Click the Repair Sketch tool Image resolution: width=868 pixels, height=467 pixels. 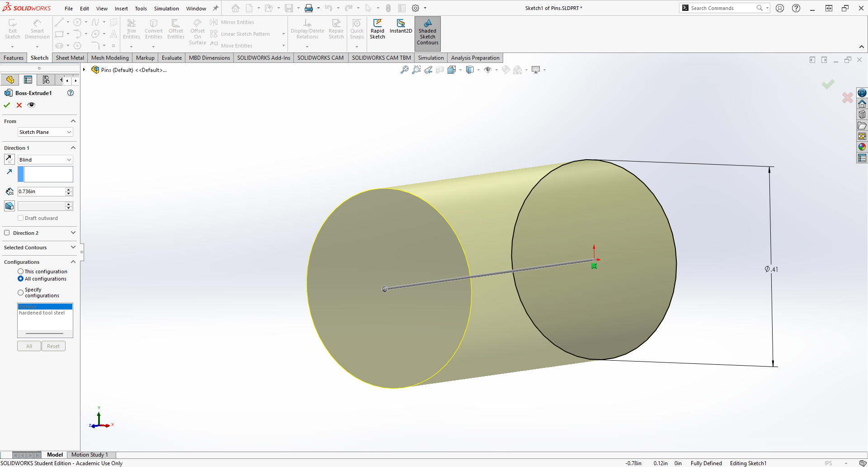(336, 29)
